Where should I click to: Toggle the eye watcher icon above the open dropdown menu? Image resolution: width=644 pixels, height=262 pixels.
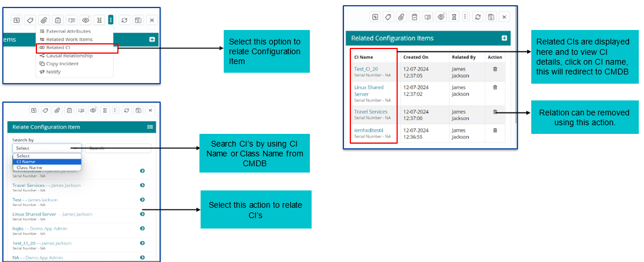[x=86, y=20]
